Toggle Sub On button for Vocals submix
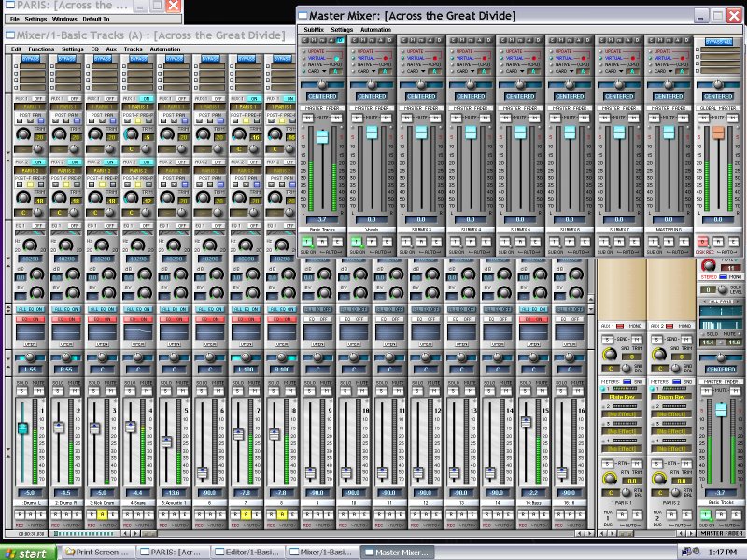The image size is (747, 560). (357, 242)
